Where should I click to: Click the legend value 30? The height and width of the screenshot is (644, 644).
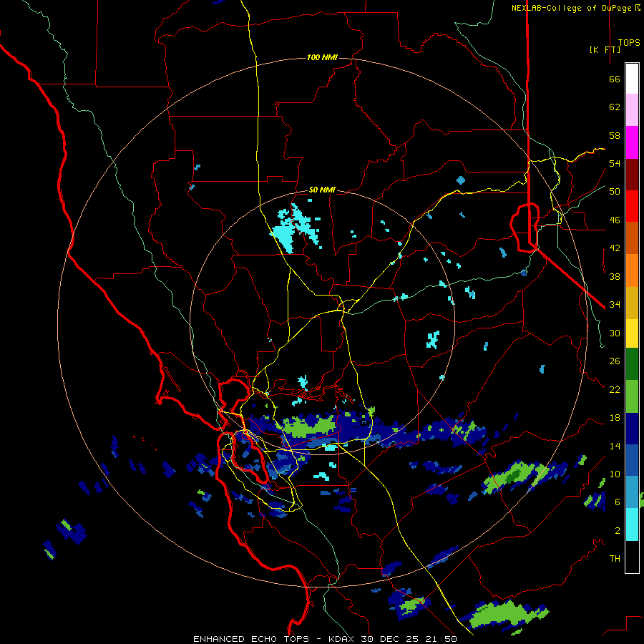click(615, 333)
